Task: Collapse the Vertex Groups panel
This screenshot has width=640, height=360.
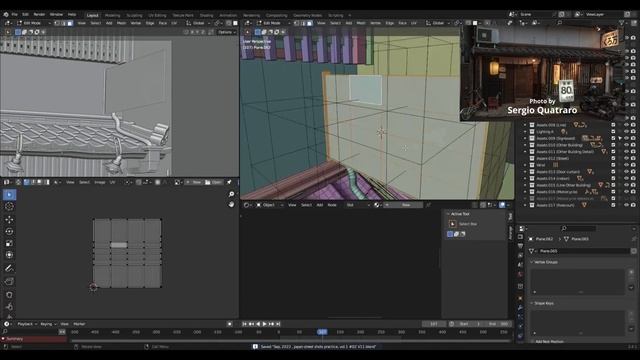Action: click(x=532, y=262)
